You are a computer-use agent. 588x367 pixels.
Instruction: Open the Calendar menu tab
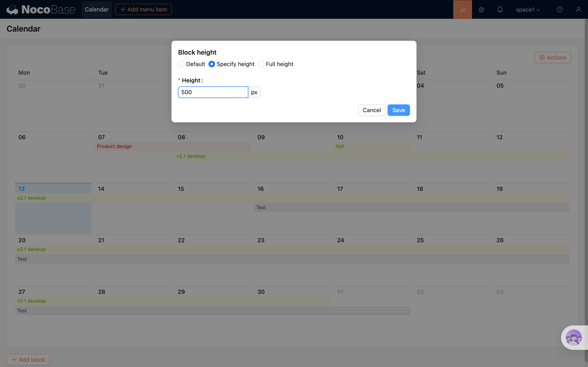(97, 9)
